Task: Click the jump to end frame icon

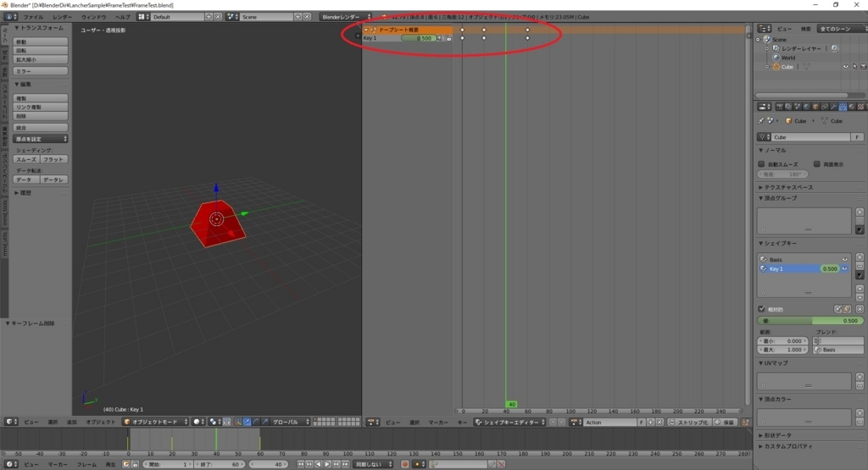Action: [346, 464]
